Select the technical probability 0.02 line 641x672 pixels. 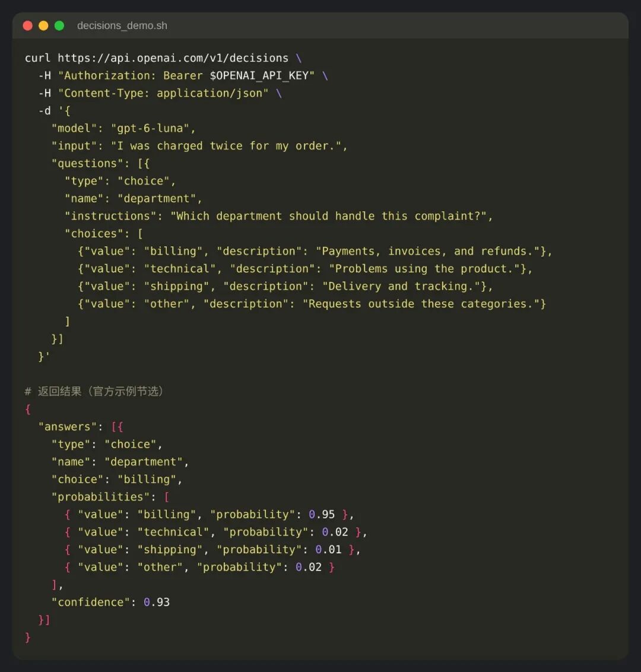(216, 532)
